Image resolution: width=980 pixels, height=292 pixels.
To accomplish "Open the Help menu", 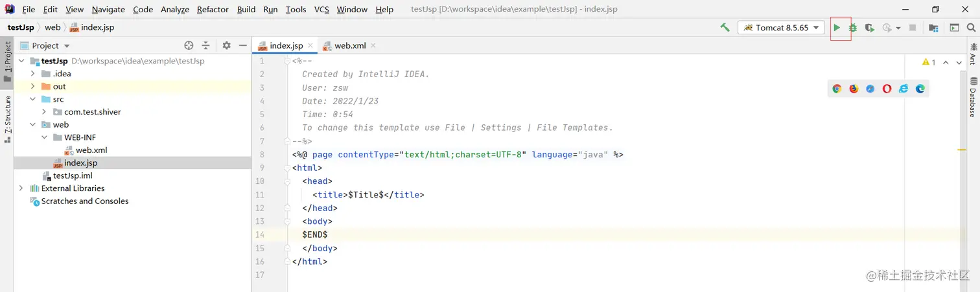I will (x=384, y=9).
